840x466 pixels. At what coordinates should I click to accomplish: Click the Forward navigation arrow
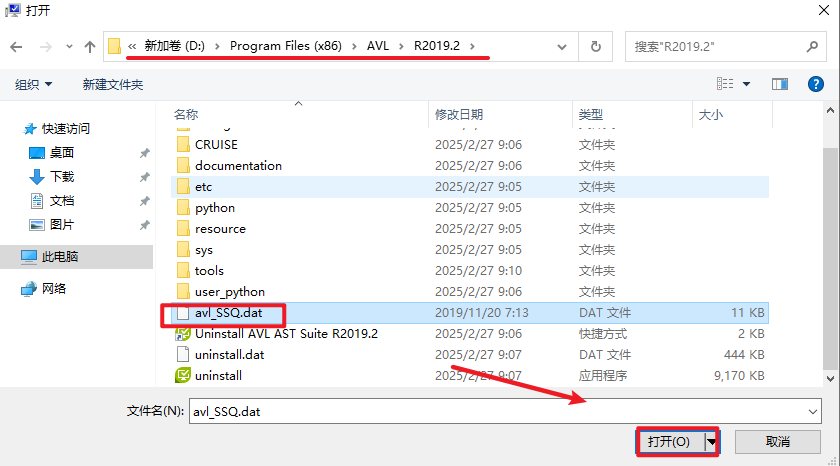[x=46, y=47]
